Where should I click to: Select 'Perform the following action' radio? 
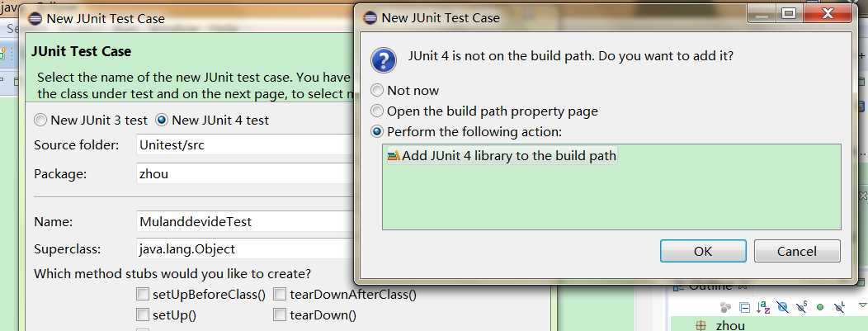[466, 132]
